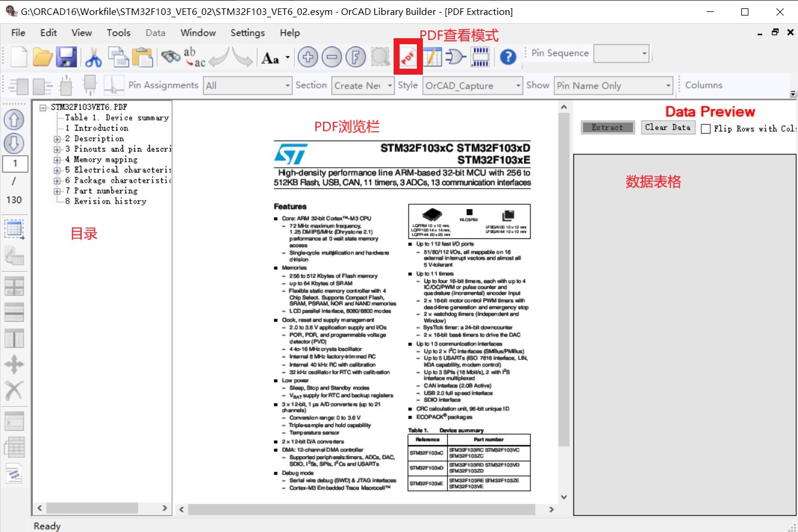The width and height of the screenshot is (798, 532).
Task: Click the zoom out icon
Action: click(332, 57)
